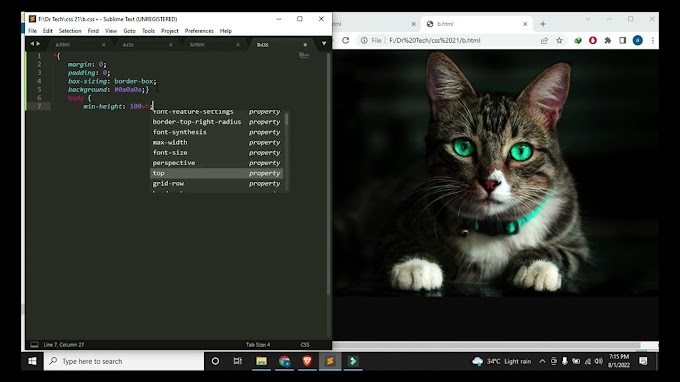Go to next tab with right arrow
The image size is (680, 382).
point(38,44)
